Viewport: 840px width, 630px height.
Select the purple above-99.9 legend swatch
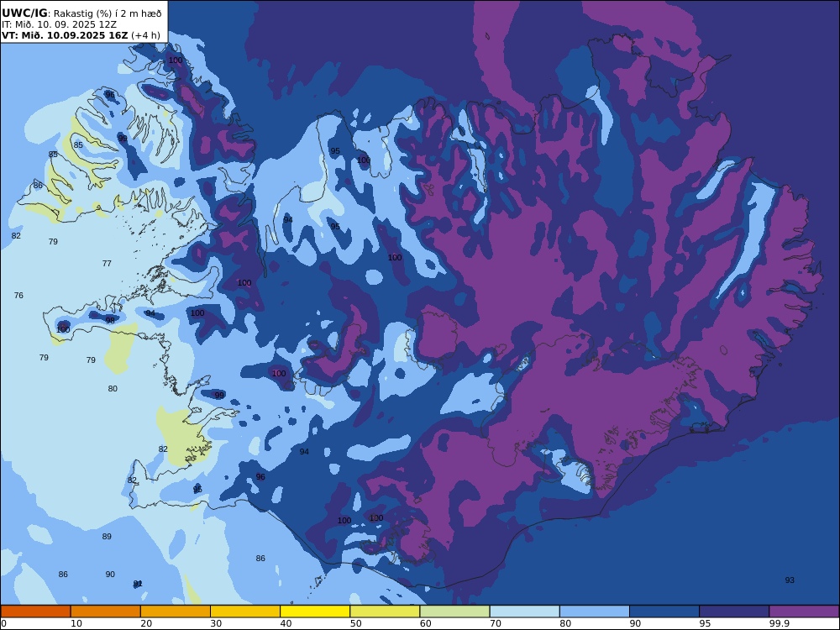click(804, 612)
